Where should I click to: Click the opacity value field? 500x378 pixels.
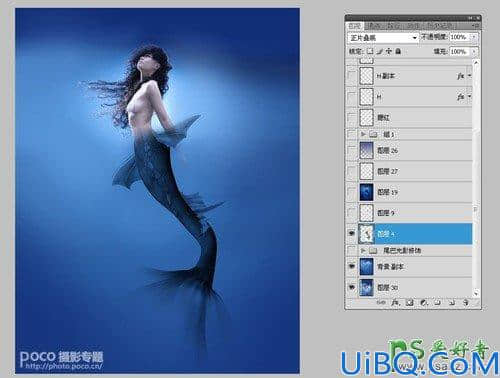[460, 37]
